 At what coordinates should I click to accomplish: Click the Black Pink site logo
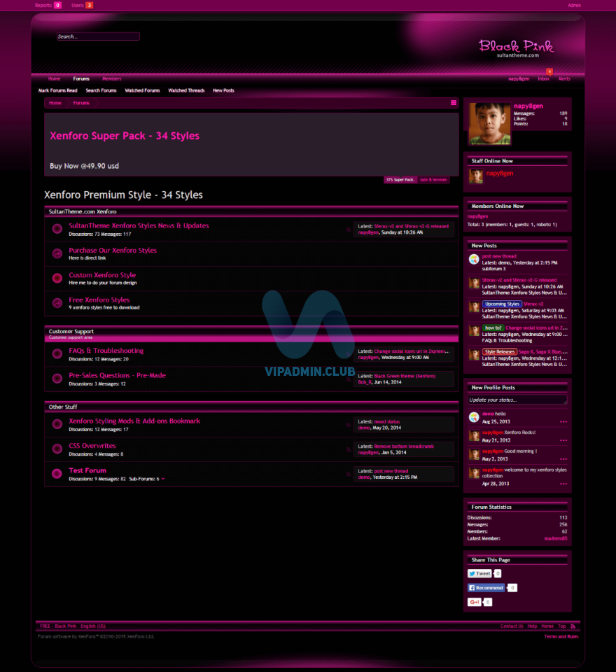click(x=516, y=48)
